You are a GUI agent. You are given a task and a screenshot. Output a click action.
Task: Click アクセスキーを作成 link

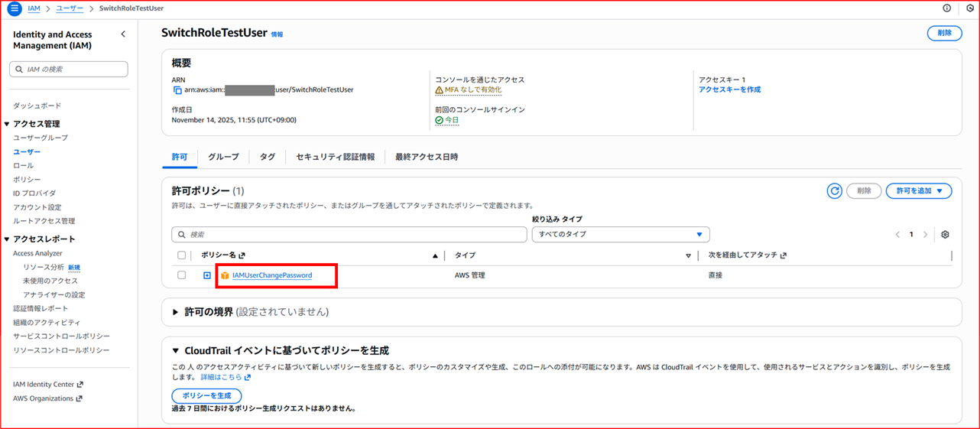tap(729, 89)
